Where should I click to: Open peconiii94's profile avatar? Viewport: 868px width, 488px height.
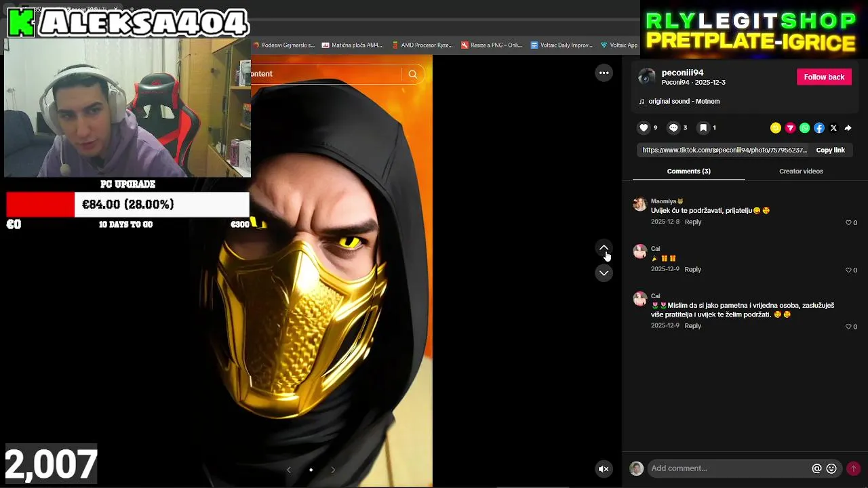point(647,77)
